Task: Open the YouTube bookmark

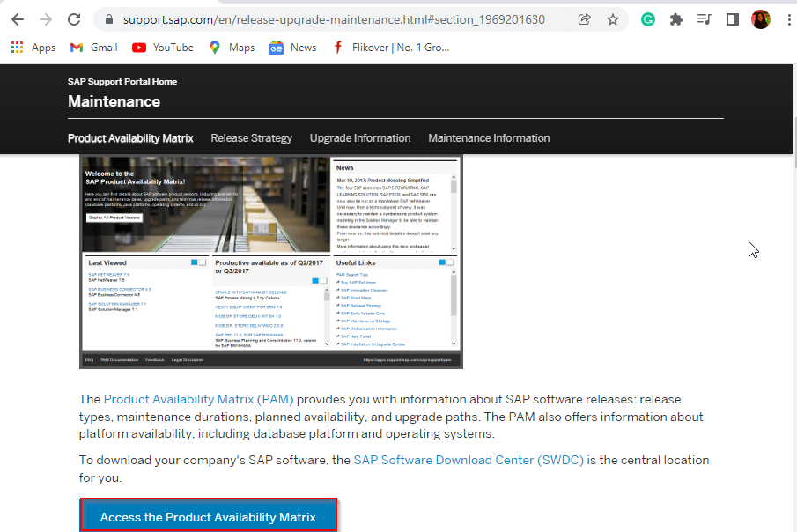Action: pyautogui.click(x=163, y=48)
